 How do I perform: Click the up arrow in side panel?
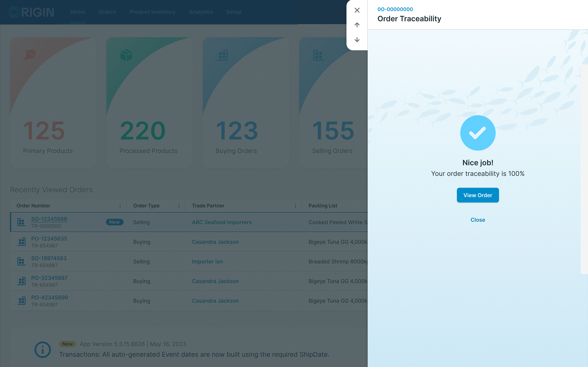357,25
